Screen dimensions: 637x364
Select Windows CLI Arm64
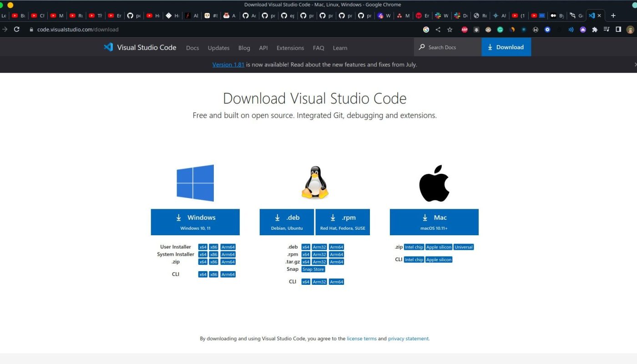[x=228, y=274]
